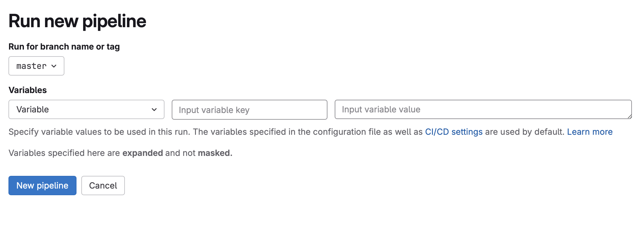The width and height of the screenshot is (644, 252).
Task: Follow the Learn more link
Action: [x=590, y=132]
